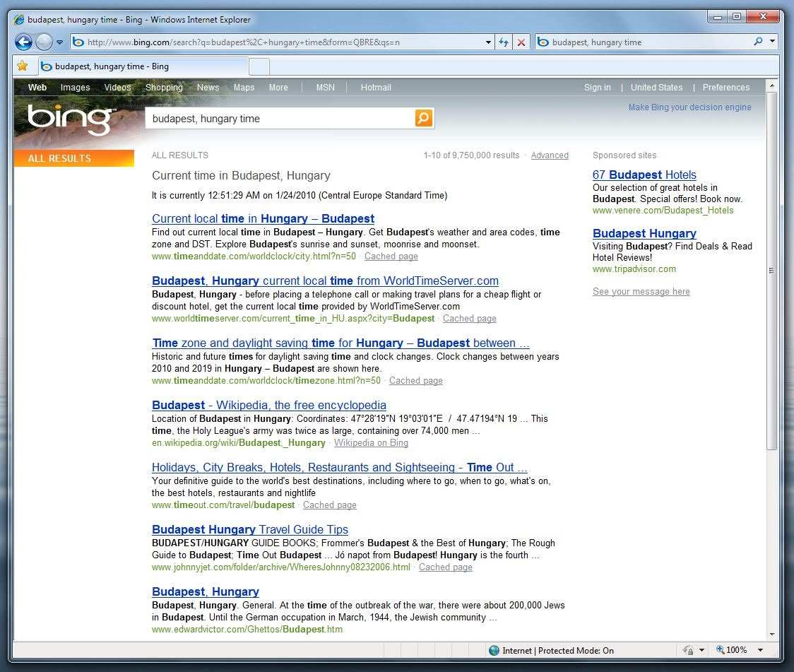Go to MSN link in top bar
This screenshot has height=672, width=794.
[325, 87]
